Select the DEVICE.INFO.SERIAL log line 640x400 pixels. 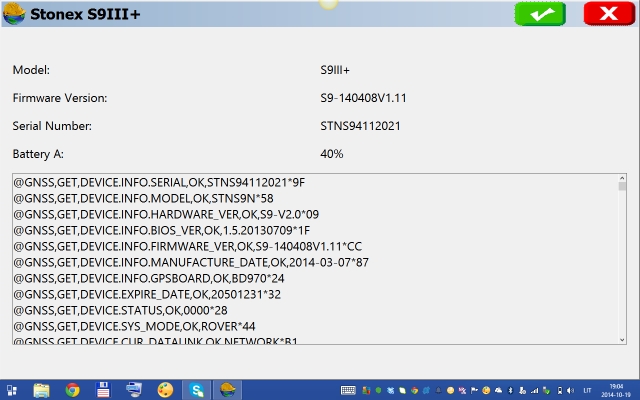tap(159, 182)
